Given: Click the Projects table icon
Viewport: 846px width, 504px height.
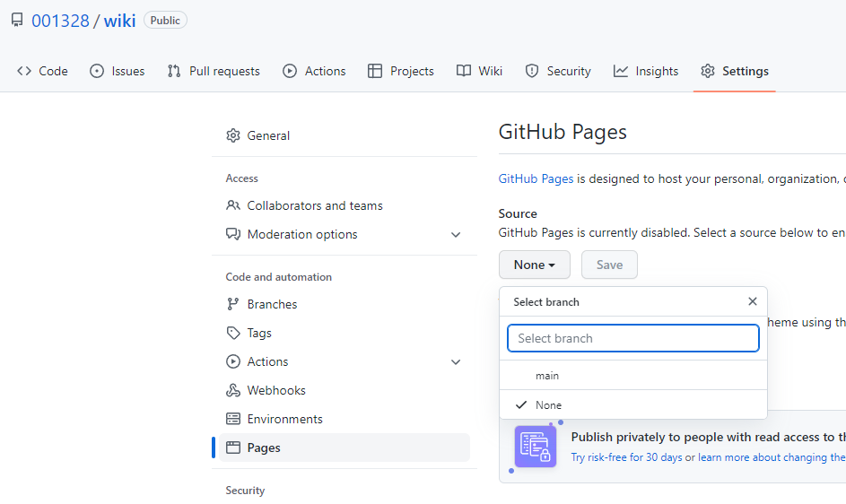Looking at the screenshot, I should coord(375,71).
